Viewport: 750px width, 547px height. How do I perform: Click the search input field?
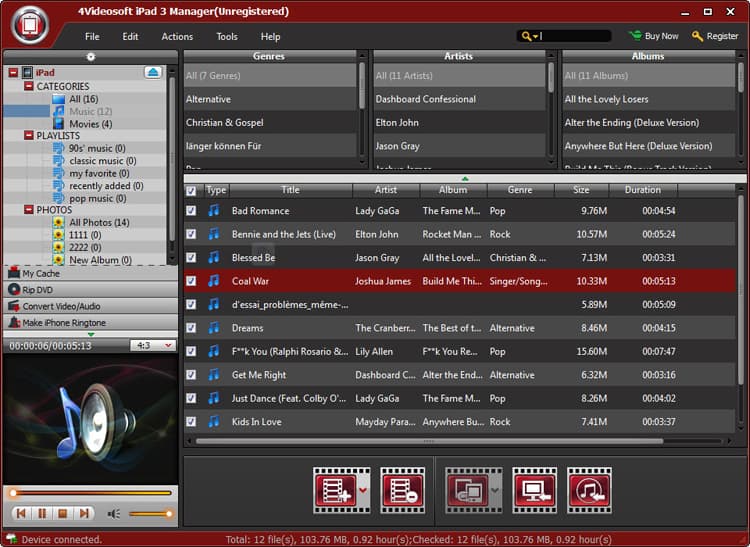pyautogui.click(x=576, y=36)
